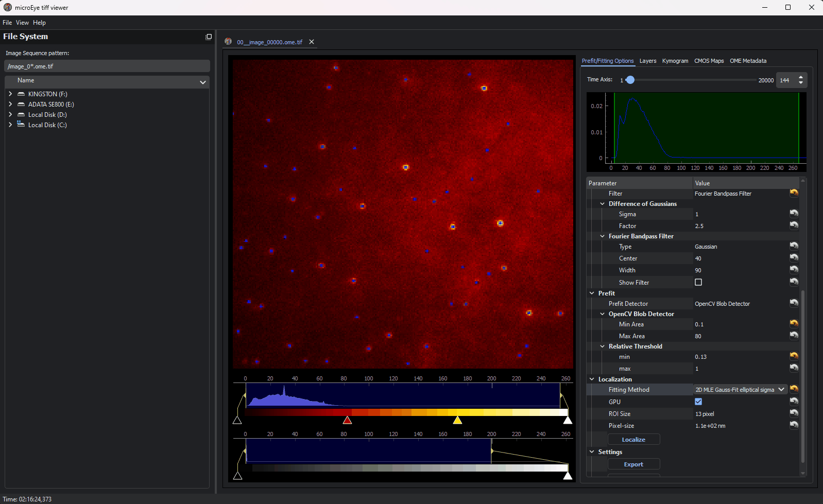Reset the Min Area value

(x=794, y=324)
